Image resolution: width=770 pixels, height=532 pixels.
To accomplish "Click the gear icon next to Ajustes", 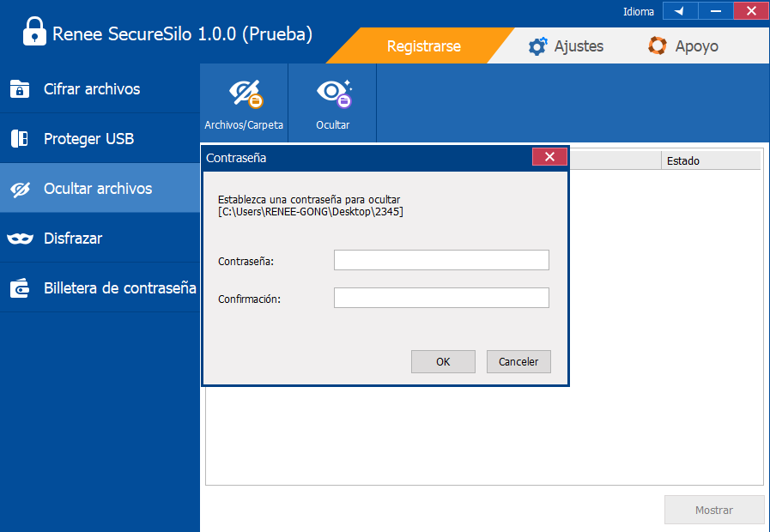I will tap(537, 46).
